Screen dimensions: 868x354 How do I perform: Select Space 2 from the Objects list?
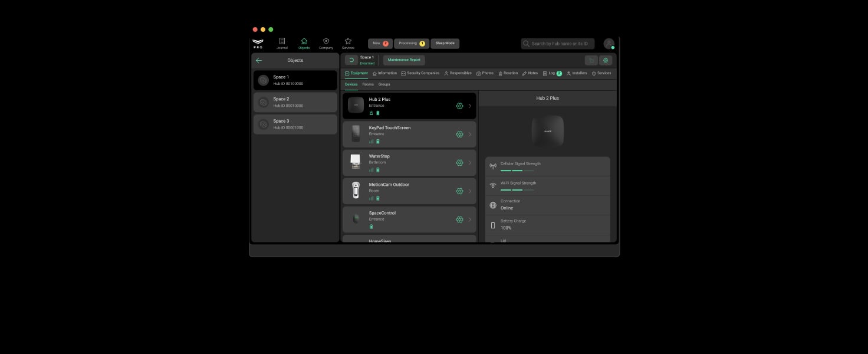pyautogui.click(x=295, y=101)
